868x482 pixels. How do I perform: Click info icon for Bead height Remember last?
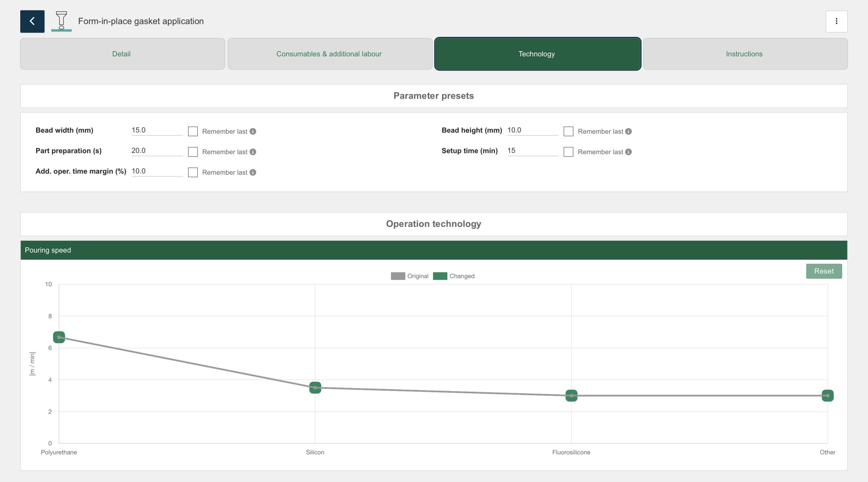(629, 132)
